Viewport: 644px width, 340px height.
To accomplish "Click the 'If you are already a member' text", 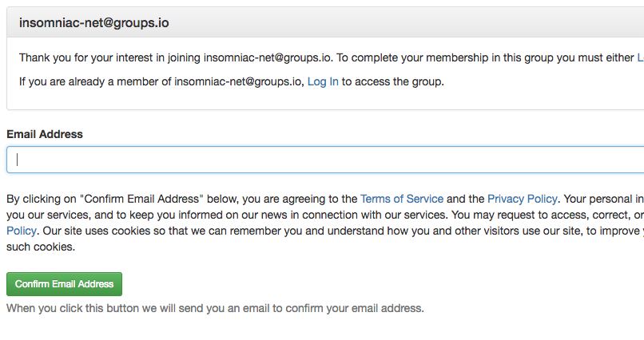I will 161,81.
